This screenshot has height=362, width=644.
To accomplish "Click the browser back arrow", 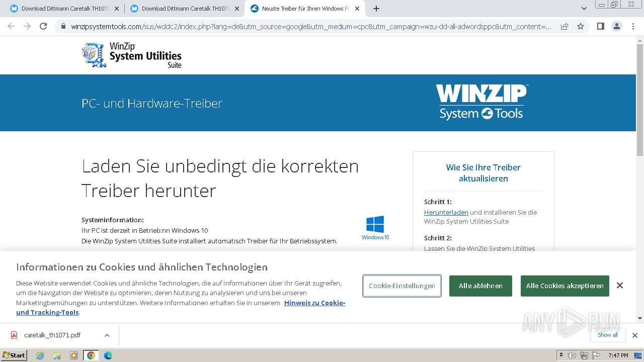I will 11,26.
